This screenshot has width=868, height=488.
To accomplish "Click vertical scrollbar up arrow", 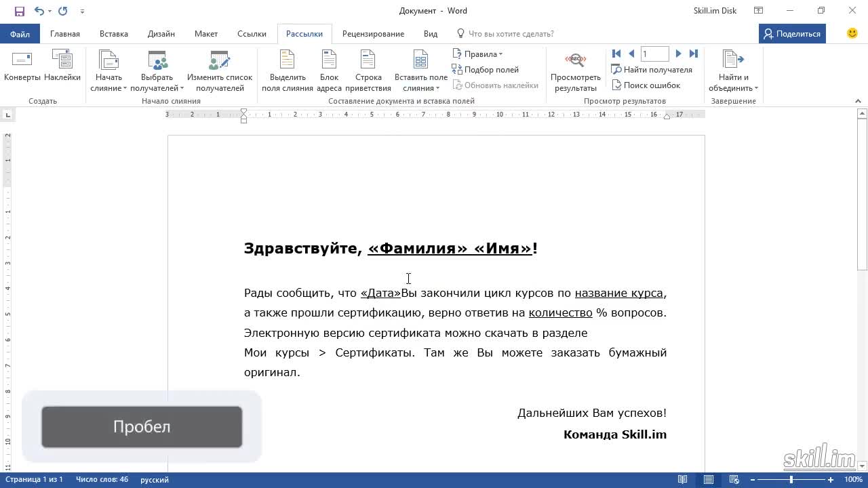I will click(863, 114).
